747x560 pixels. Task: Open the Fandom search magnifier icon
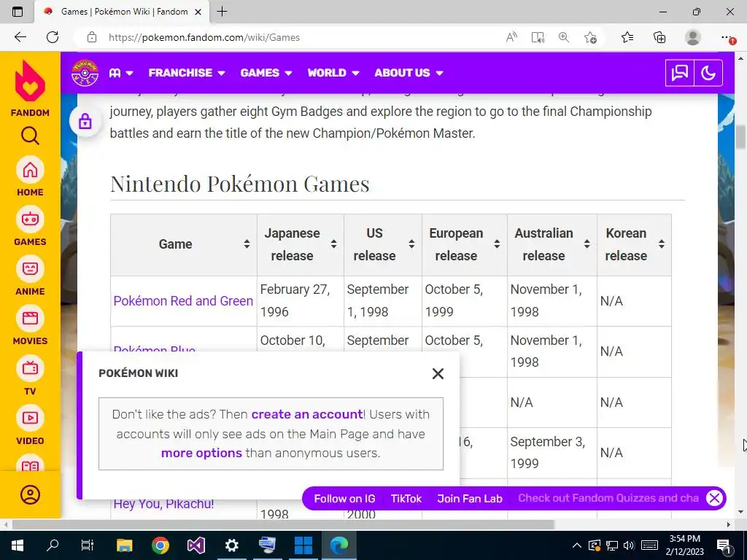click(30, 136)
